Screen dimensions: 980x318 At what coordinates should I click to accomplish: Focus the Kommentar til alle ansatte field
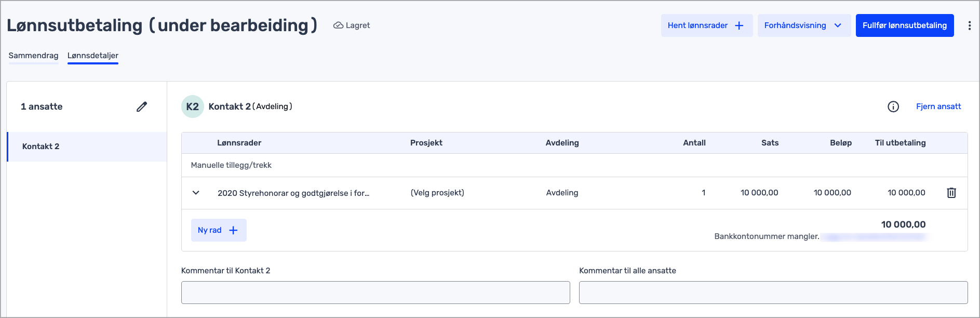[773, 293]
